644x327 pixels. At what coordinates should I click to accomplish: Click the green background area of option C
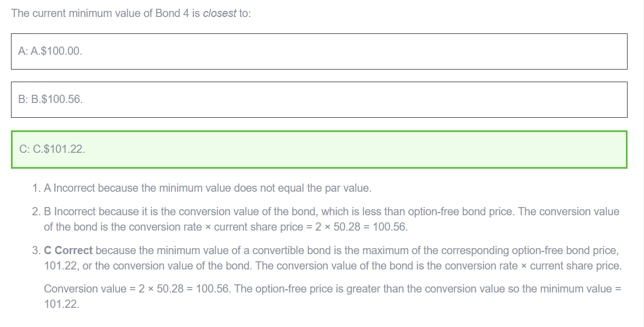[x=411, y=150]
